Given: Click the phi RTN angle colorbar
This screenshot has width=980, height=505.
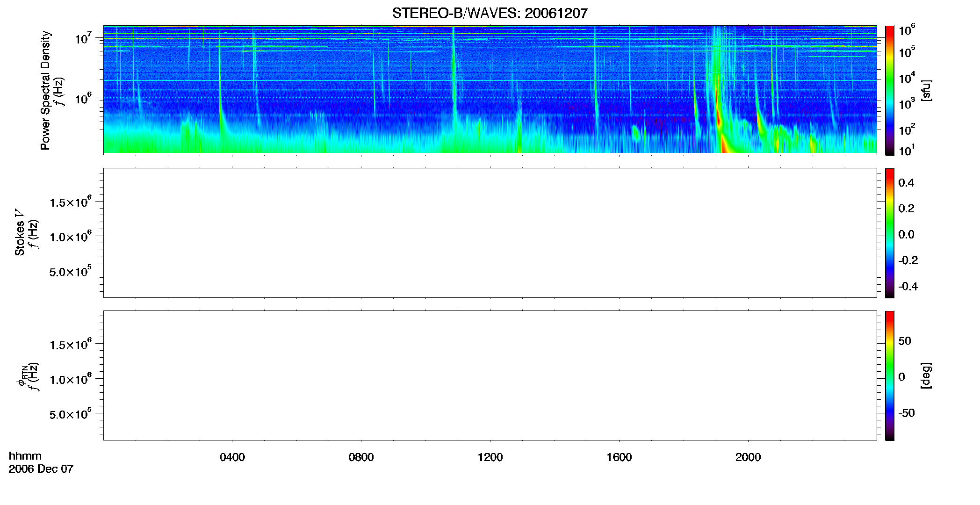Looking at the screenshot, I should coord(889,375).
